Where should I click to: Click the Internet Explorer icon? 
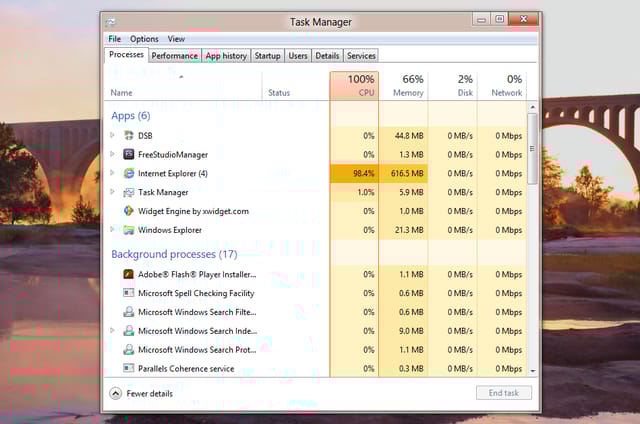tap(129, 173)
